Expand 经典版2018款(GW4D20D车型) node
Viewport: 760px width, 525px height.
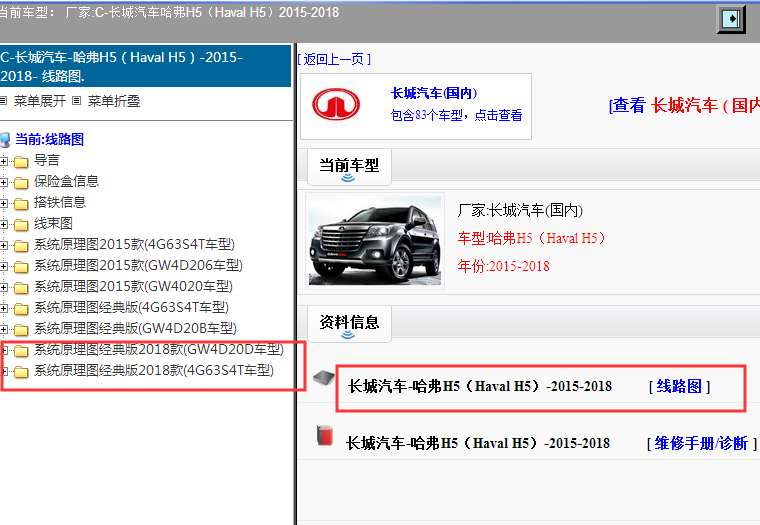5,350
